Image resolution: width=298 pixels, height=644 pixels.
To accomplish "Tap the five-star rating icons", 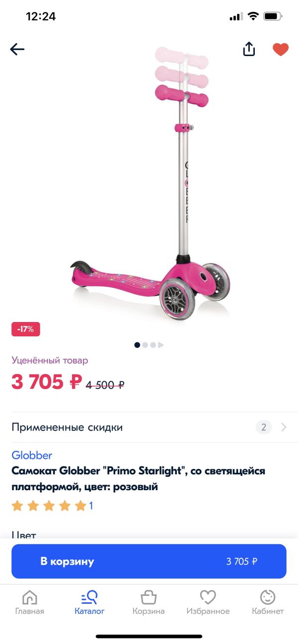I will coord(49,506).
